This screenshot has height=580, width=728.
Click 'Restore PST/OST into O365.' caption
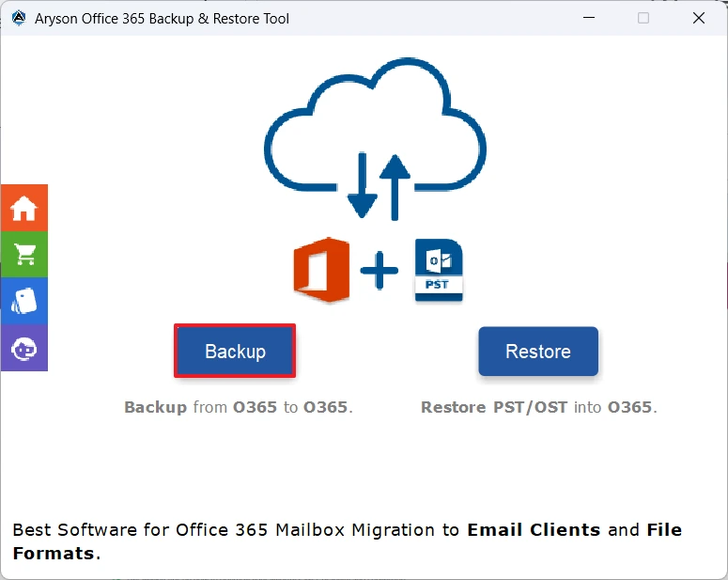click(539, 407)
